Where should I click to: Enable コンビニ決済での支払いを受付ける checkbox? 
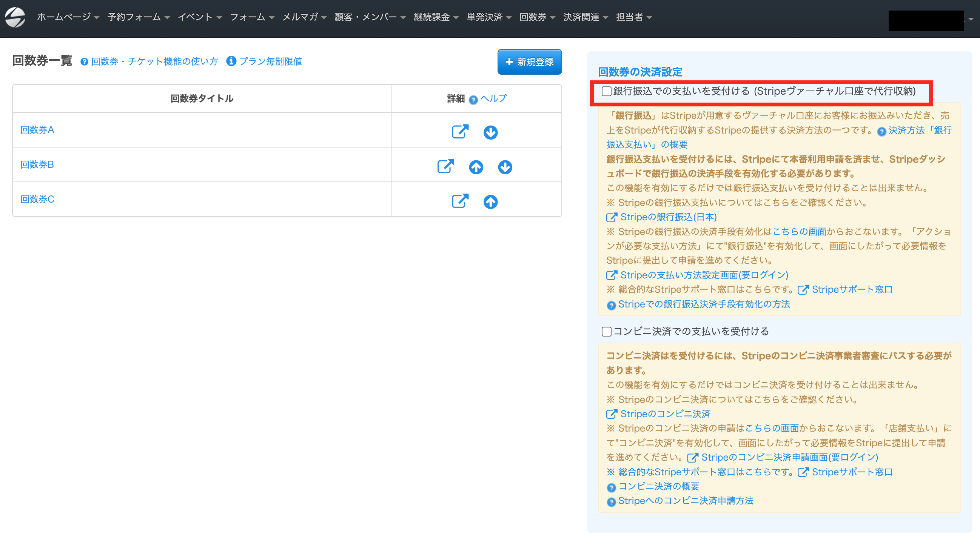pos(606,332)
